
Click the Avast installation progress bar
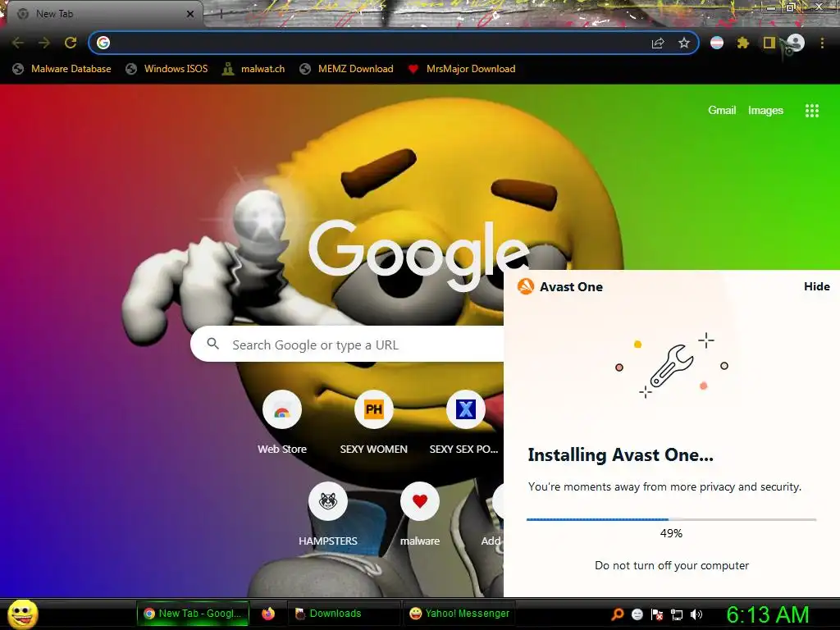click(671, 519)
